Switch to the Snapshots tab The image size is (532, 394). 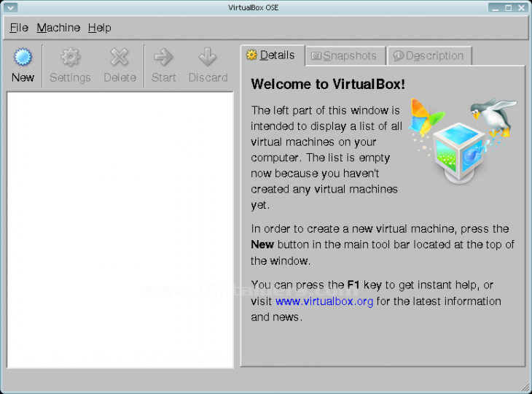pos(345,55)
